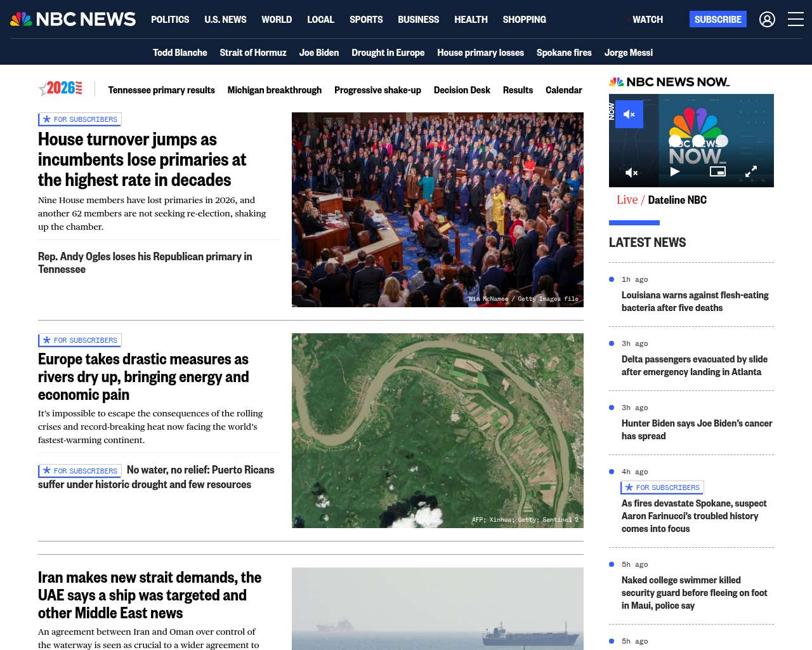
Task: Open the Strait of Hormuz trending topic
Action: pyautogui.click(x=253, y=53)
